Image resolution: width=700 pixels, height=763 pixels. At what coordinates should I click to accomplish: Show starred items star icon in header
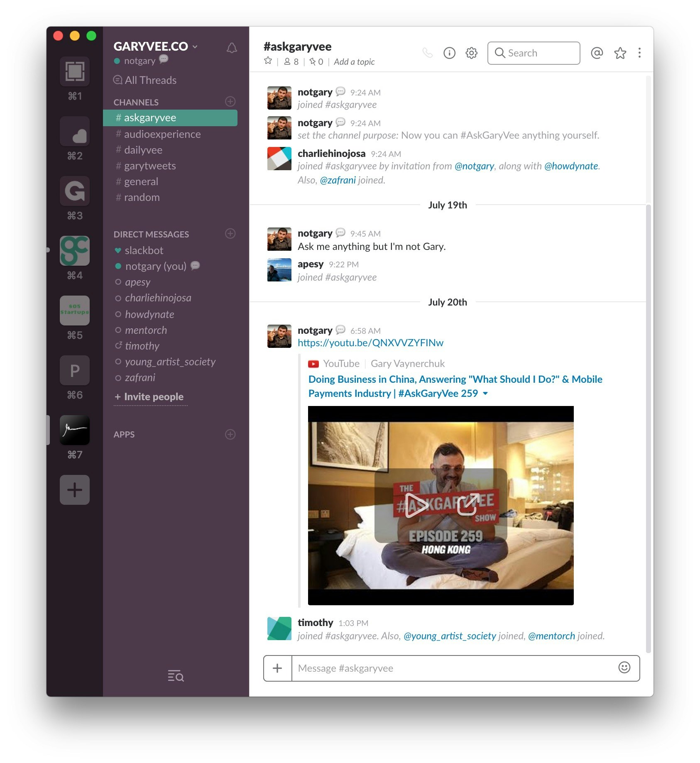[x=620, y=53]
